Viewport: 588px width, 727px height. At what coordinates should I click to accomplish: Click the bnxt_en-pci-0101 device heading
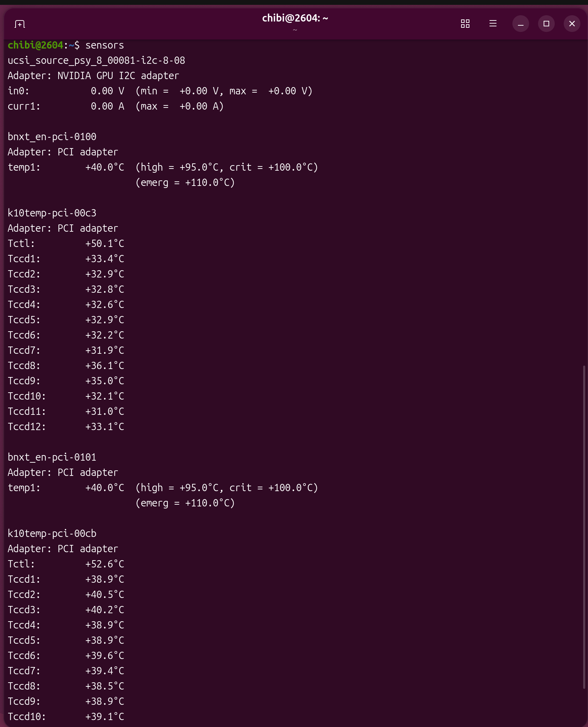[x=52, y=457]
